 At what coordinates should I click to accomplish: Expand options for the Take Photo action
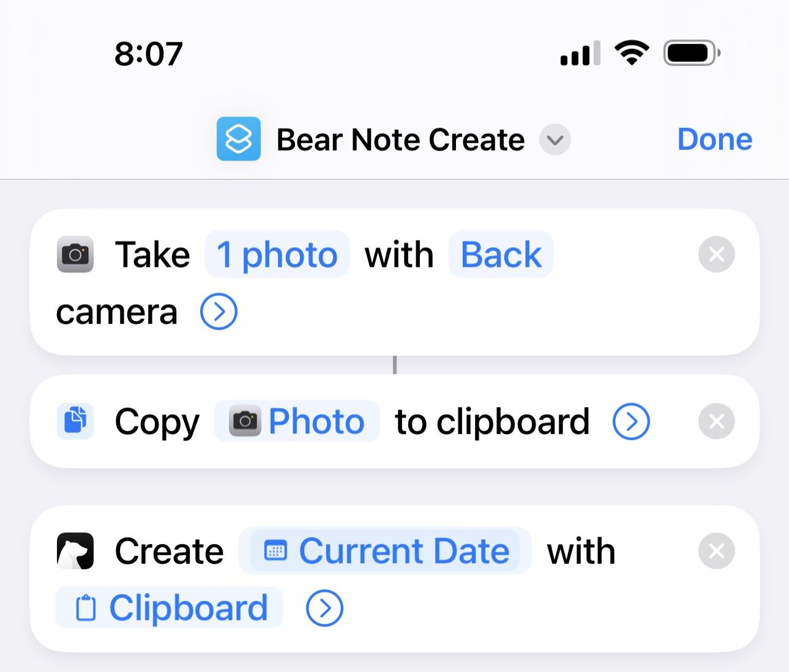[x=218, y=312]
